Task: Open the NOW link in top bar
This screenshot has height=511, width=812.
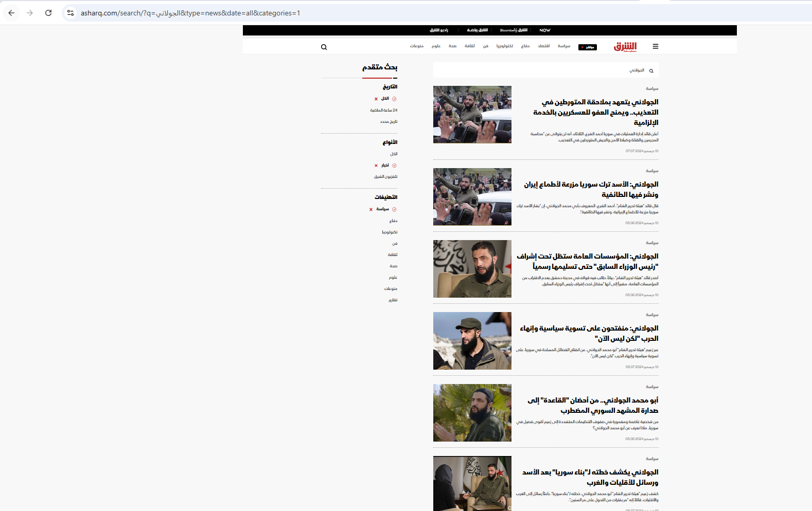Action: click(x=544, y=30)
